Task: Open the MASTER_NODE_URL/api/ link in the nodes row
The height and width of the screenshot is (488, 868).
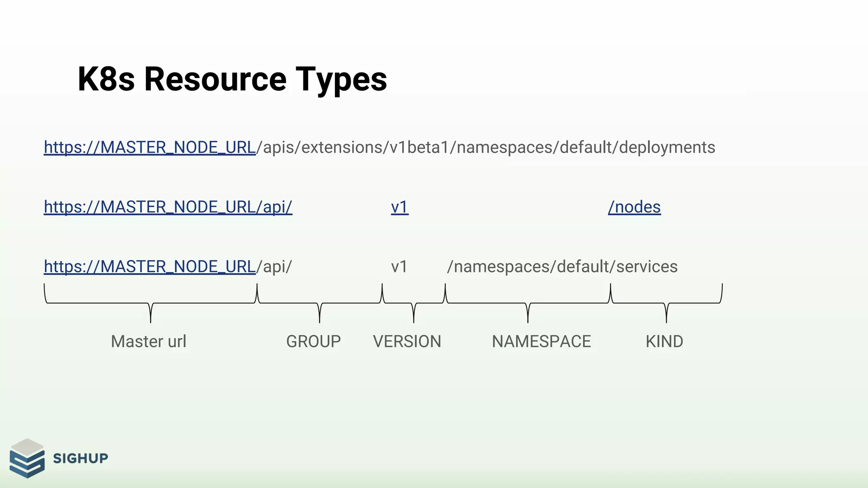Action: coord(168,207)
